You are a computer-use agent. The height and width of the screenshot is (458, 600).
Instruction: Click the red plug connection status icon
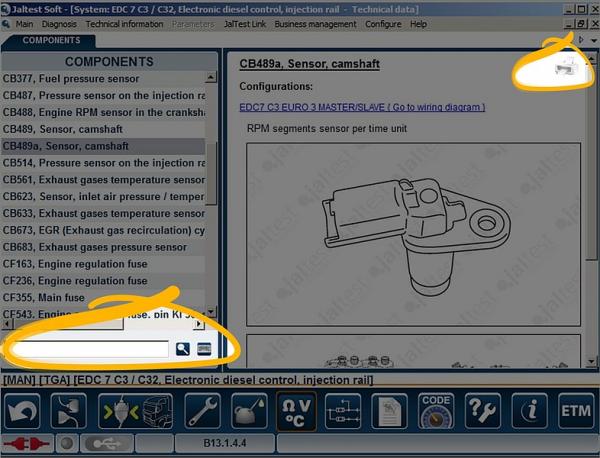(27, 444)
